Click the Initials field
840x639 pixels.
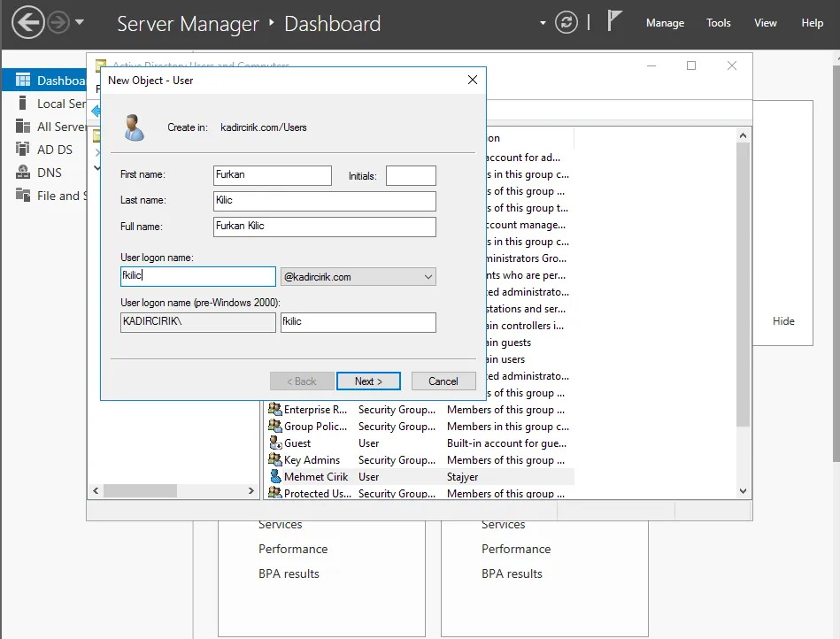coord(411,175)
